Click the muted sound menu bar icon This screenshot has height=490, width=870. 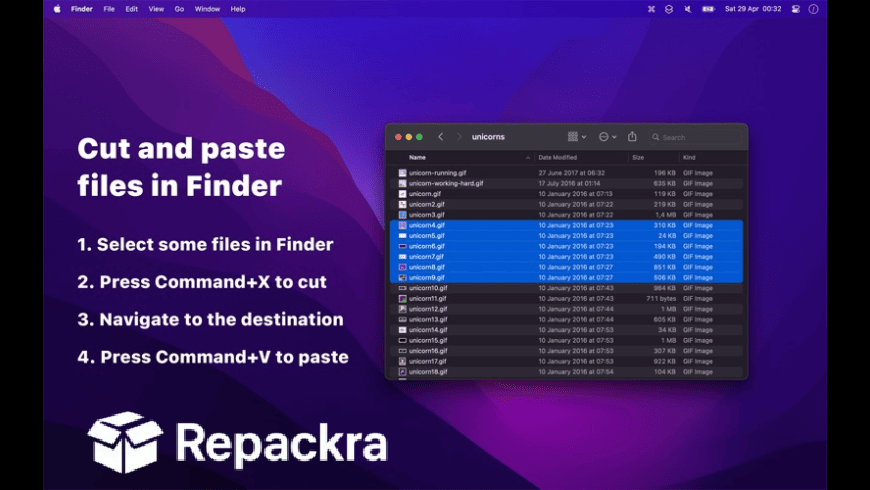click(687, 9)
